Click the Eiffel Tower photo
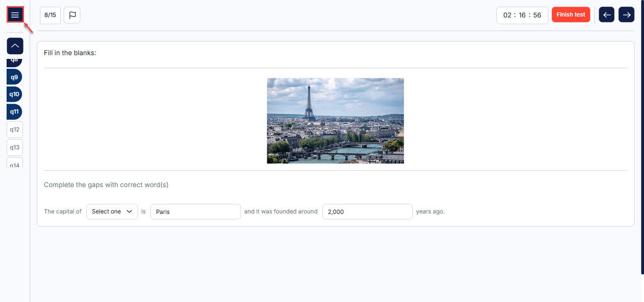The width and height of the screenshot is (644, 302). pos(335,121)
